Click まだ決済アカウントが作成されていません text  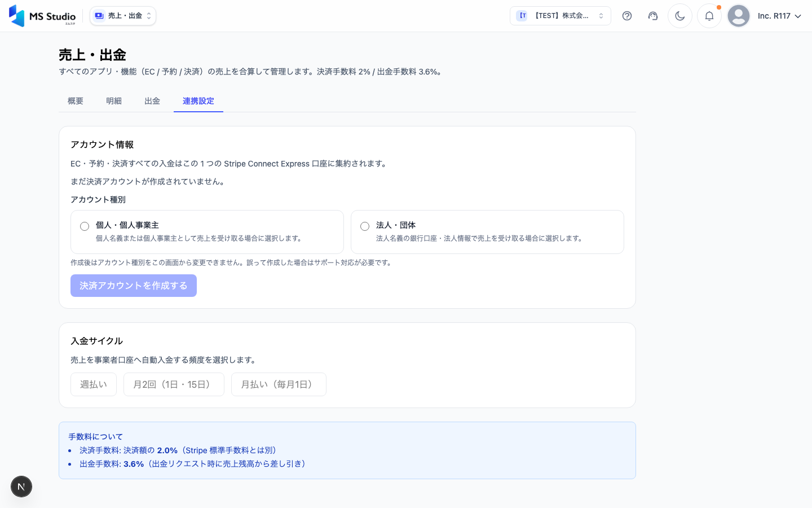[149, 182]
